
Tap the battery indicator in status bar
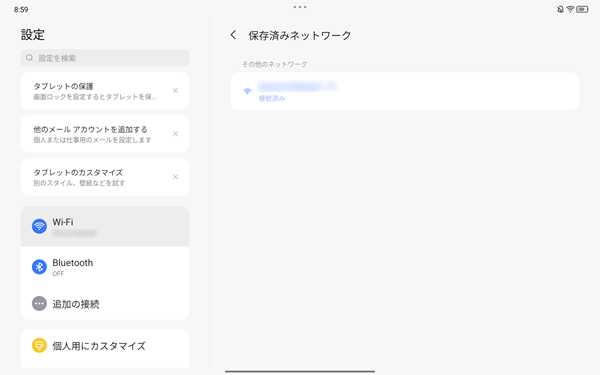coord(582,9)
